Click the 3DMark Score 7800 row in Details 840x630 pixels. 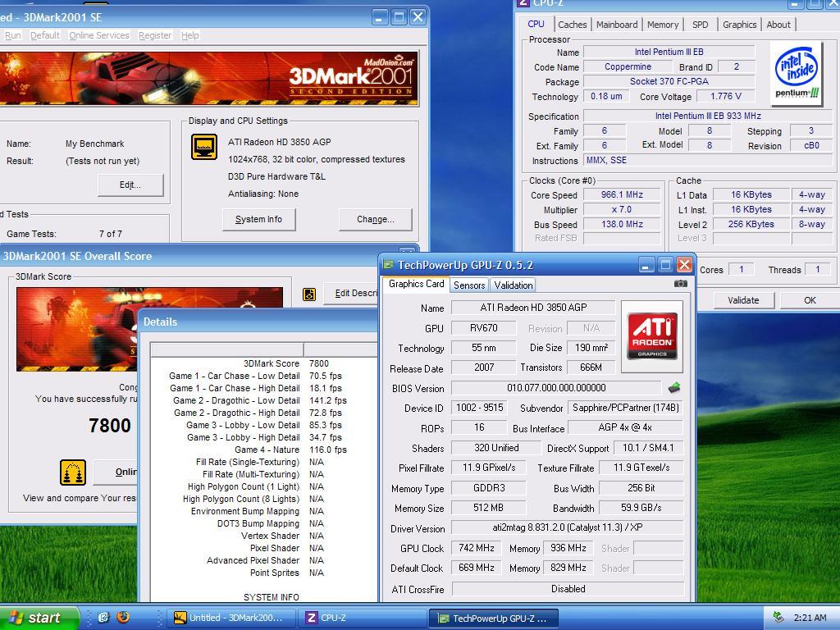pos(263,363)
